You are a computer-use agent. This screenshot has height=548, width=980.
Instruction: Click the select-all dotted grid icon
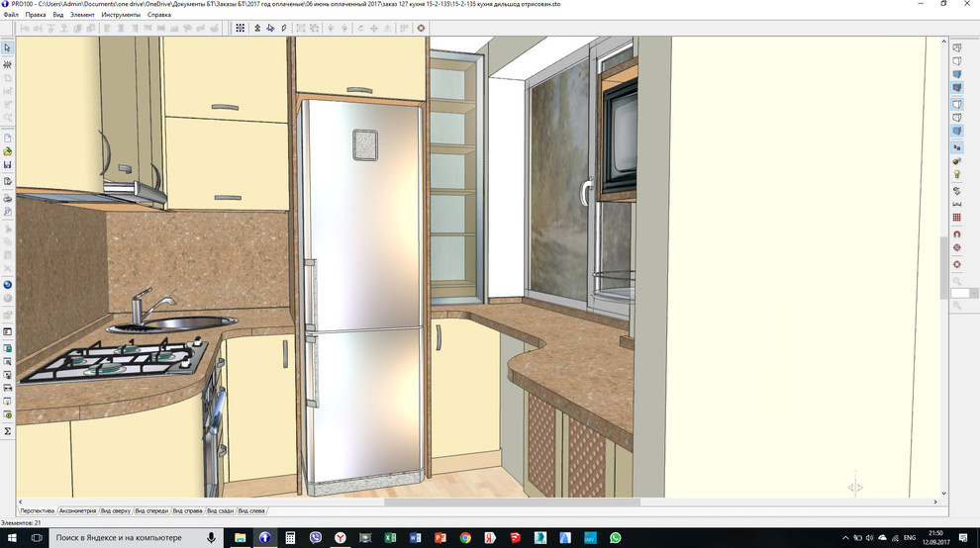point(240,28)
